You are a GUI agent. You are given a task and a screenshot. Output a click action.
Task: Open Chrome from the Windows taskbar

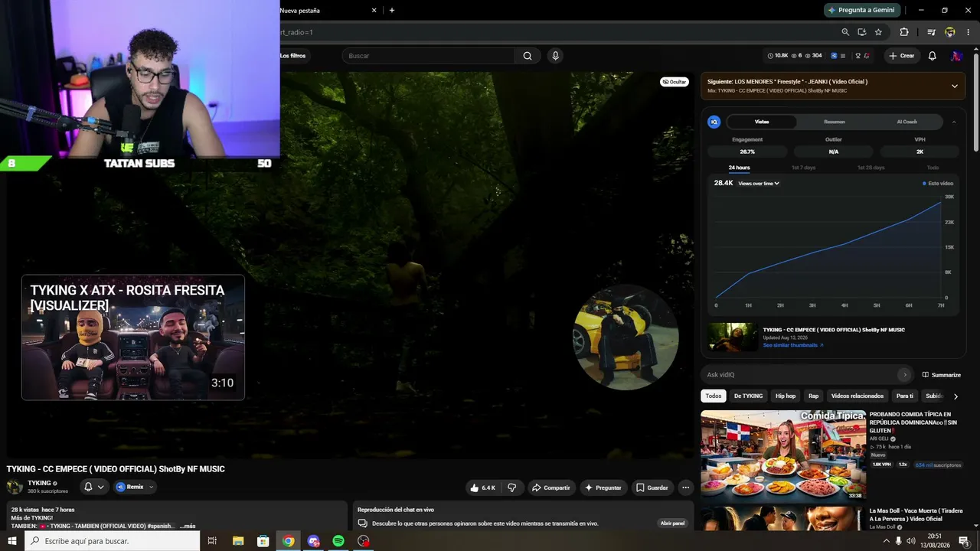pos(288,541)
